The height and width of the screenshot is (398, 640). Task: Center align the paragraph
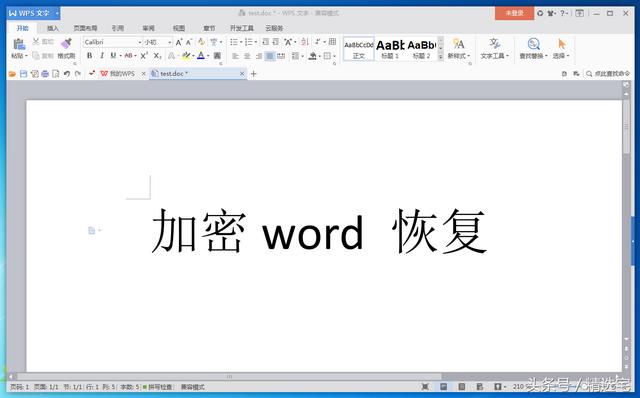(247, 56)
